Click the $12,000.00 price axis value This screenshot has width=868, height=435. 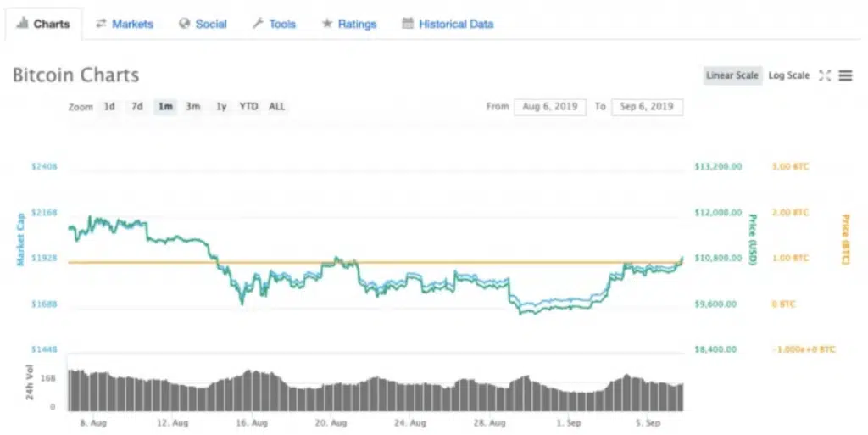pyautogui.click(x=718, y=213)
